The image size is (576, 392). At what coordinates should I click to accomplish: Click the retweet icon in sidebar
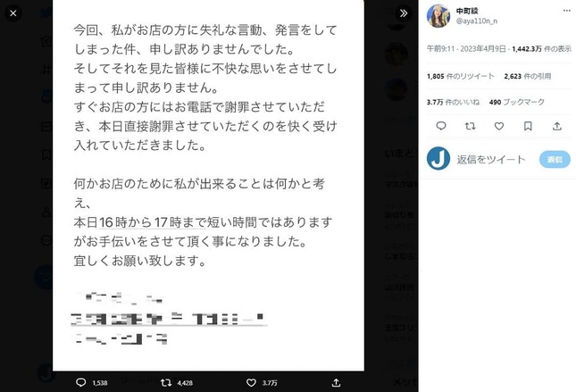[471, 126]
